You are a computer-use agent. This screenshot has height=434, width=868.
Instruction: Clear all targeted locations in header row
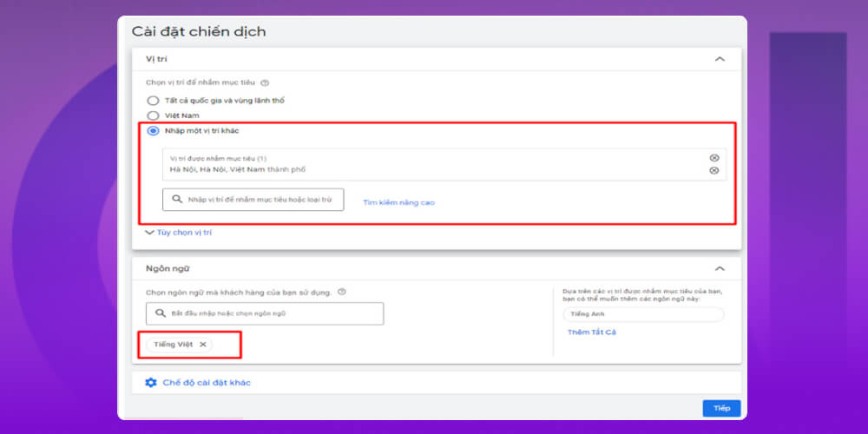[x=714, y=158]
